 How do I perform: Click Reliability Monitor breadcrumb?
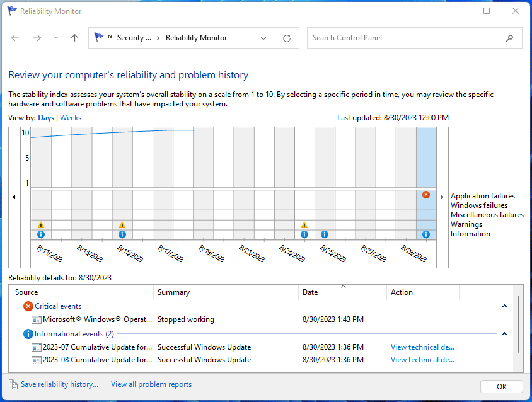click(196, 38)
